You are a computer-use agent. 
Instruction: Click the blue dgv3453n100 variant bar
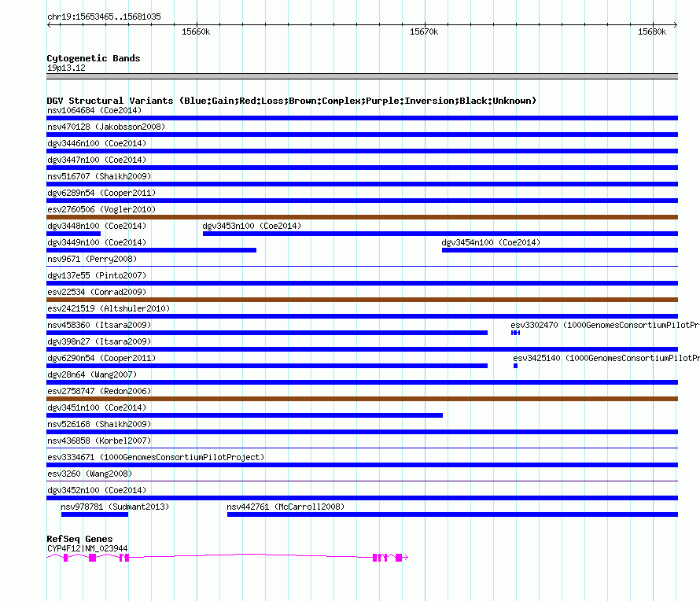click(440, 234)
